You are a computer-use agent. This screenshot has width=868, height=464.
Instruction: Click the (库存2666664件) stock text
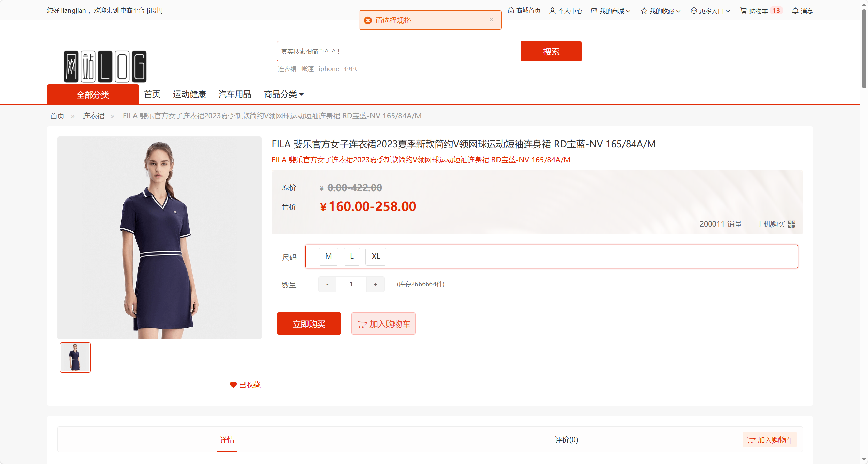pyautogui.click(x=421, y=284)
